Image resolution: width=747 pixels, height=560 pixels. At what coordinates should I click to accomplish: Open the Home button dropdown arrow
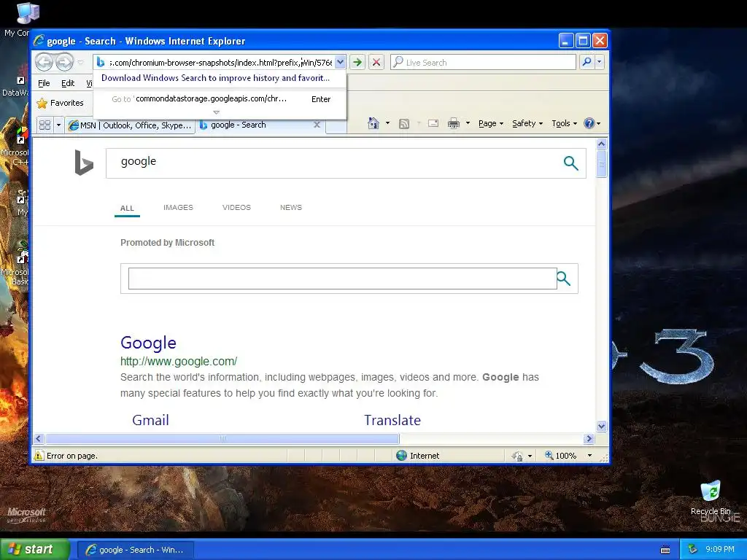tap(387, 123)
